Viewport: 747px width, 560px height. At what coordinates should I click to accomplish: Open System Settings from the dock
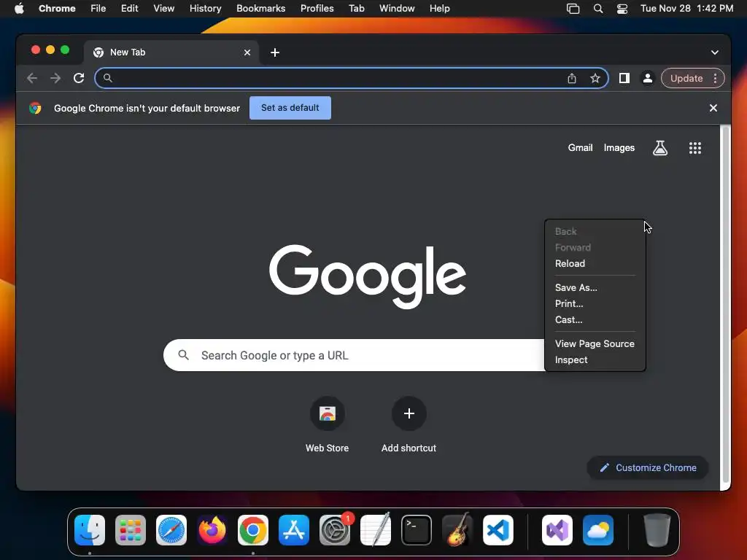tap(335, 530)
